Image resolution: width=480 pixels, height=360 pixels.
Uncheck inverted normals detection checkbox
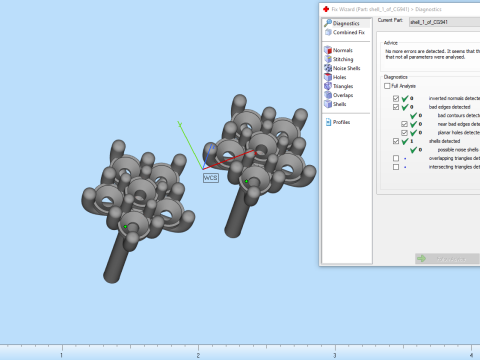click(396, 98)
